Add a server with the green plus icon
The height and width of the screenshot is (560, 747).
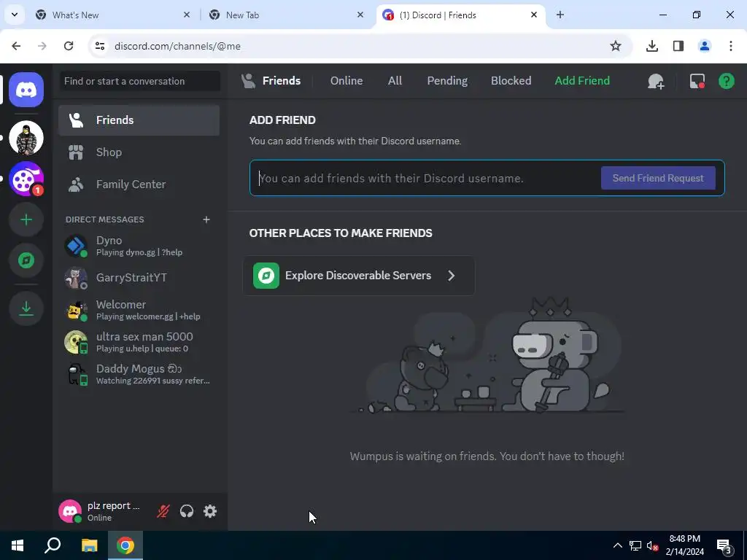26,219
